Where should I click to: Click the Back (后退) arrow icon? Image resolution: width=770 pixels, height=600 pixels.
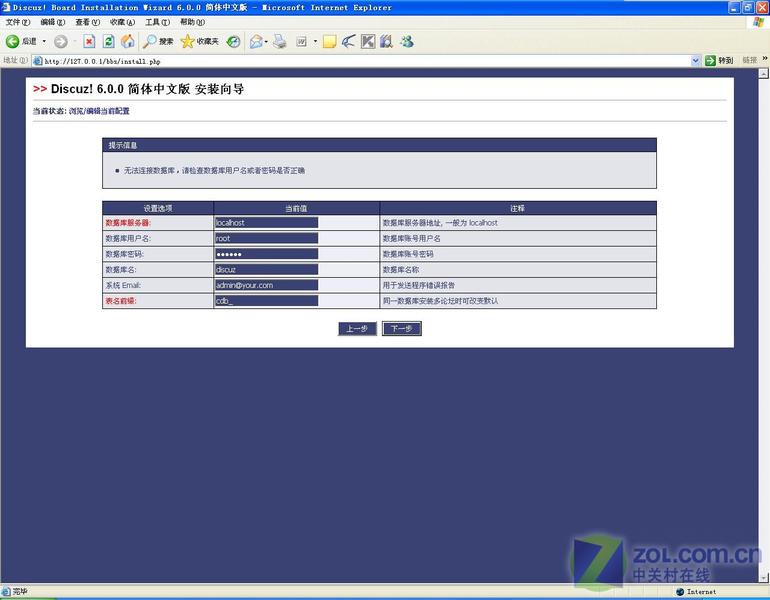coord(12,42)
